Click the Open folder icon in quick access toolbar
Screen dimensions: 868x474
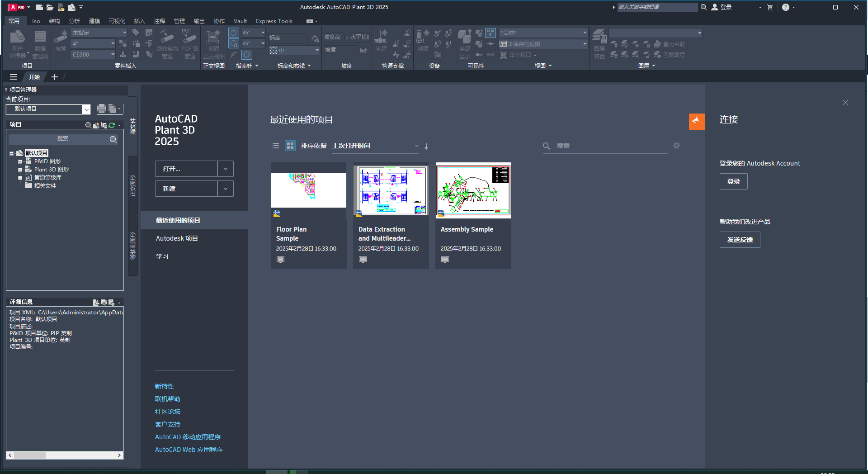[x=50, y=7]
